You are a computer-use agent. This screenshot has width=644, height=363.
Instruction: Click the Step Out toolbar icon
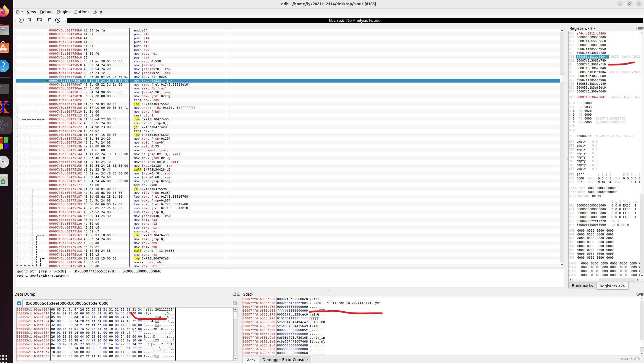pos(49,20)
